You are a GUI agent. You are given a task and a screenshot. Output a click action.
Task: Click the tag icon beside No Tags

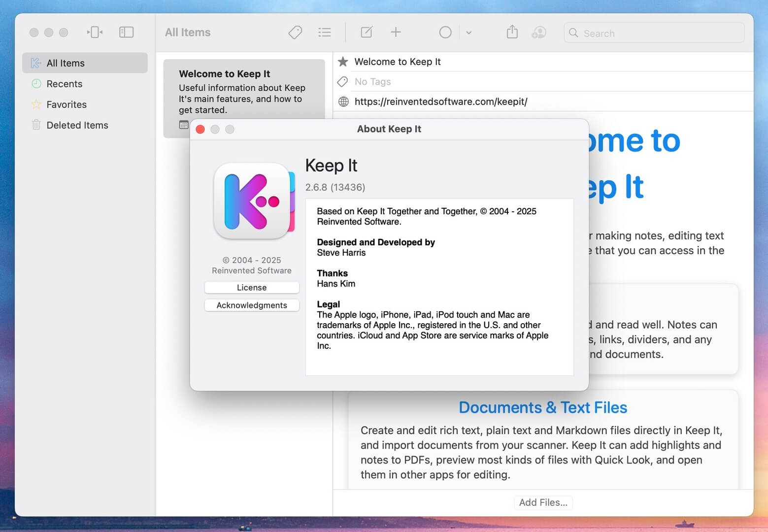[x=343, y=82]
